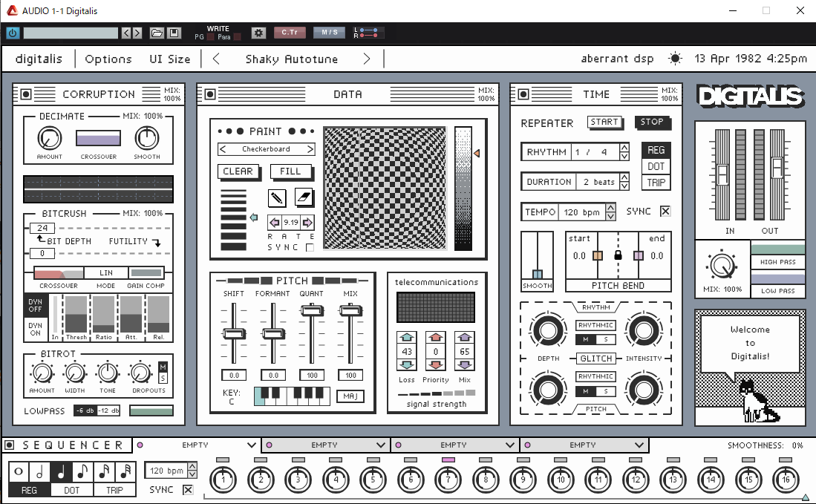
Task: Click the IN level fader handle
Action: point(722,174)
